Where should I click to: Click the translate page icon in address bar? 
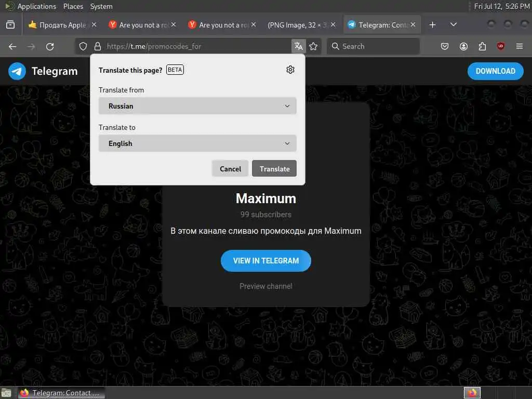pos(299,46)
